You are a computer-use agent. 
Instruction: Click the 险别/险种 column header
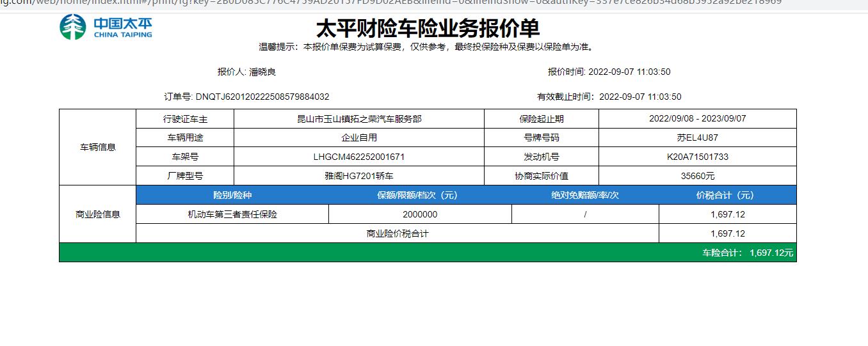pyautogui.click(x=232, y=195)
